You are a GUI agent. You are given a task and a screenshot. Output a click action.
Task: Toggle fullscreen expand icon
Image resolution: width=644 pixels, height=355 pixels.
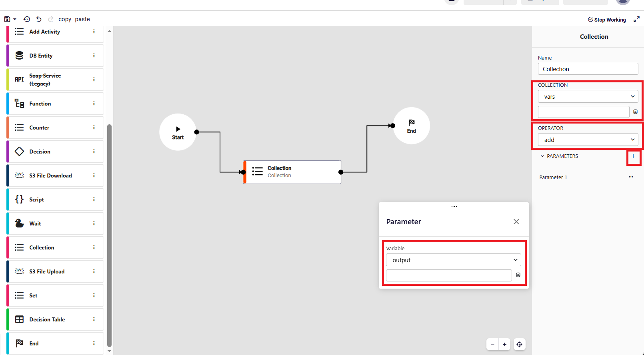[x=636, y=20]
